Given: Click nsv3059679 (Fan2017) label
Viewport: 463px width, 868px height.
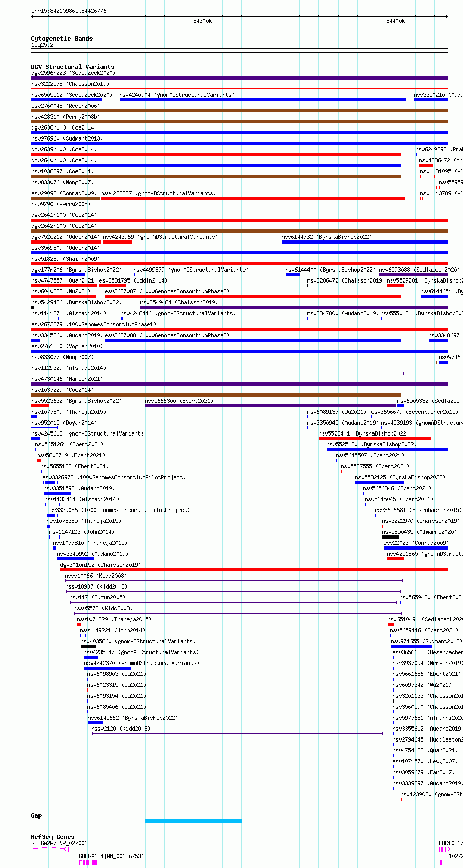Looking at the screenshot, I should (x=423, y=773).
